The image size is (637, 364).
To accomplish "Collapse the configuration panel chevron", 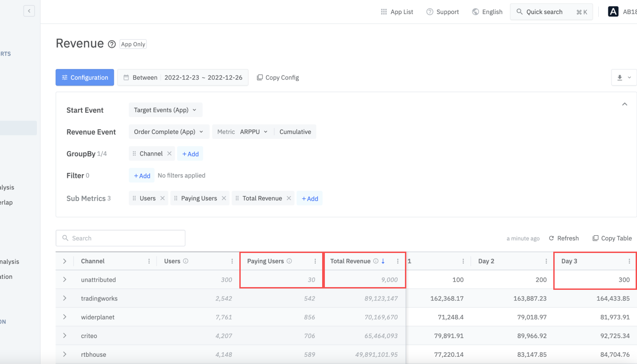I will (625, 104).
